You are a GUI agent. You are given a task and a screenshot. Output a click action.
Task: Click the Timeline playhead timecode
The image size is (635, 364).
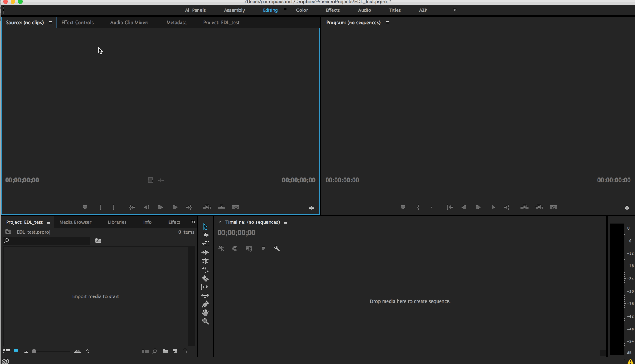236,233
